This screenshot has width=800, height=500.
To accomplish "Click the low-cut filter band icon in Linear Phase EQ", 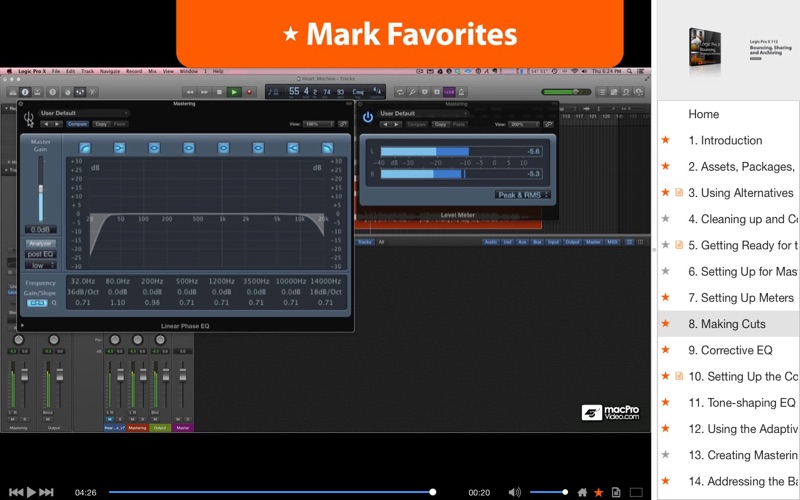I will [85, 148].
